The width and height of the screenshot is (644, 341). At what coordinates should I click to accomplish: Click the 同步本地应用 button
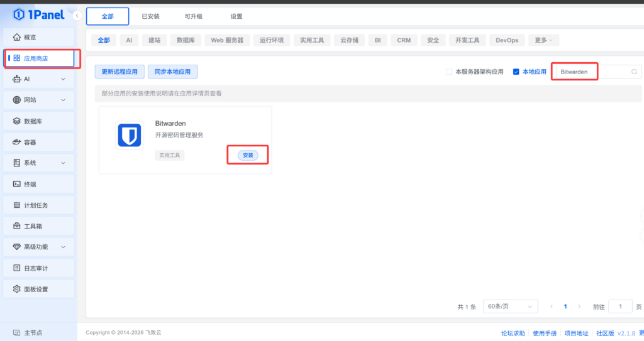coord(172,72)
